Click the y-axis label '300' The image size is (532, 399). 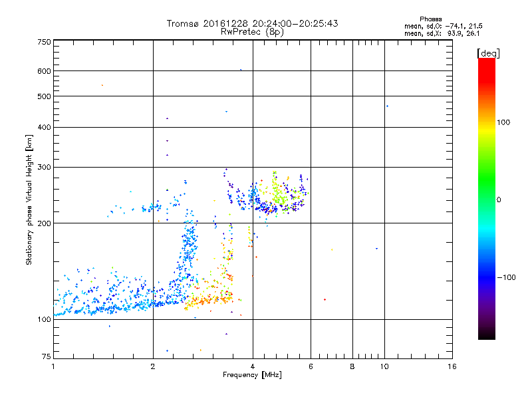(44, 167)
